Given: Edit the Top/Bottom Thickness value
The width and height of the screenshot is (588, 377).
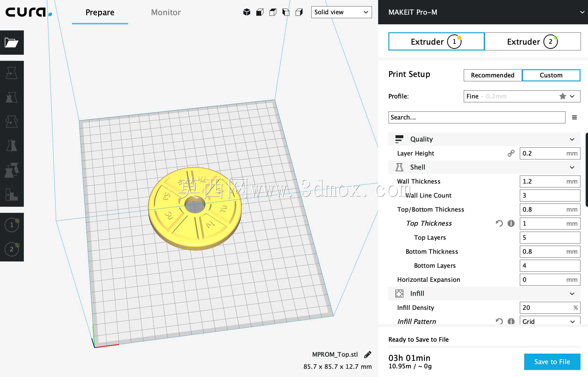Looking at the screenshot, I should [550, 210].
